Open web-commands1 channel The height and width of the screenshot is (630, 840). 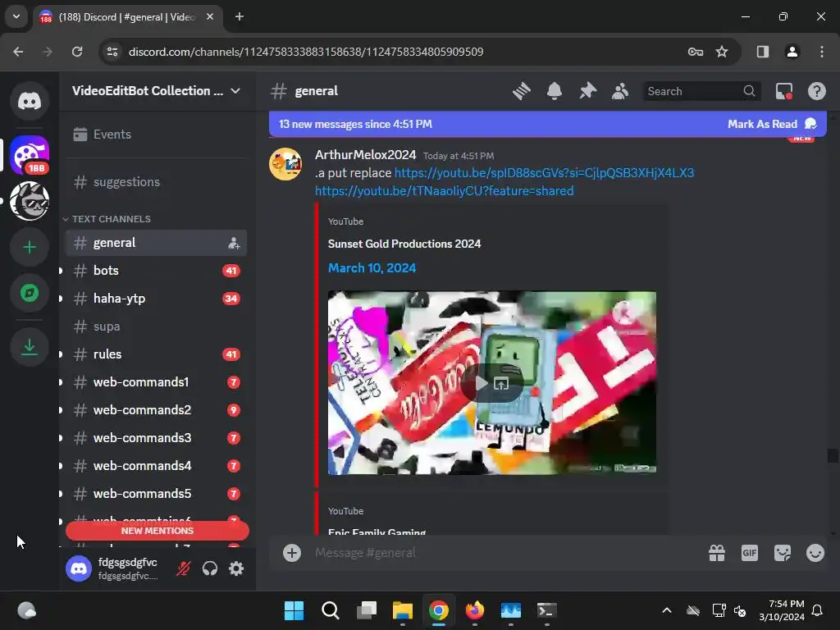point(155,382)
